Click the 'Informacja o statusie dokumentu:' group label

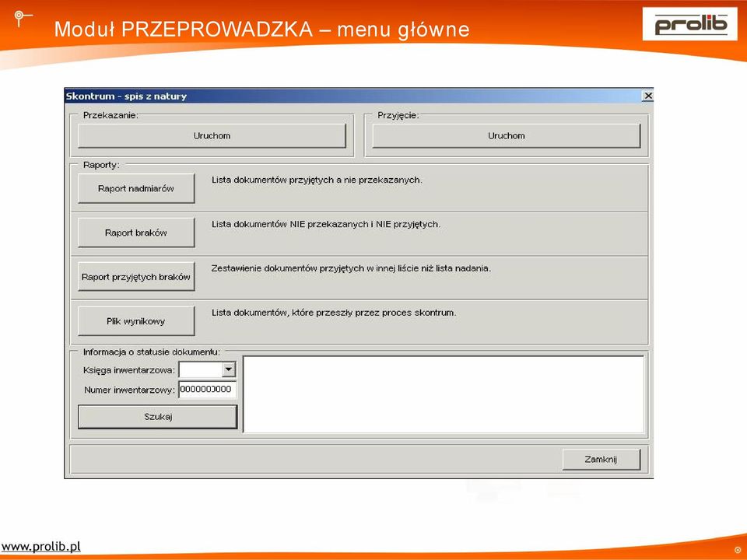[x=152, y=352]
